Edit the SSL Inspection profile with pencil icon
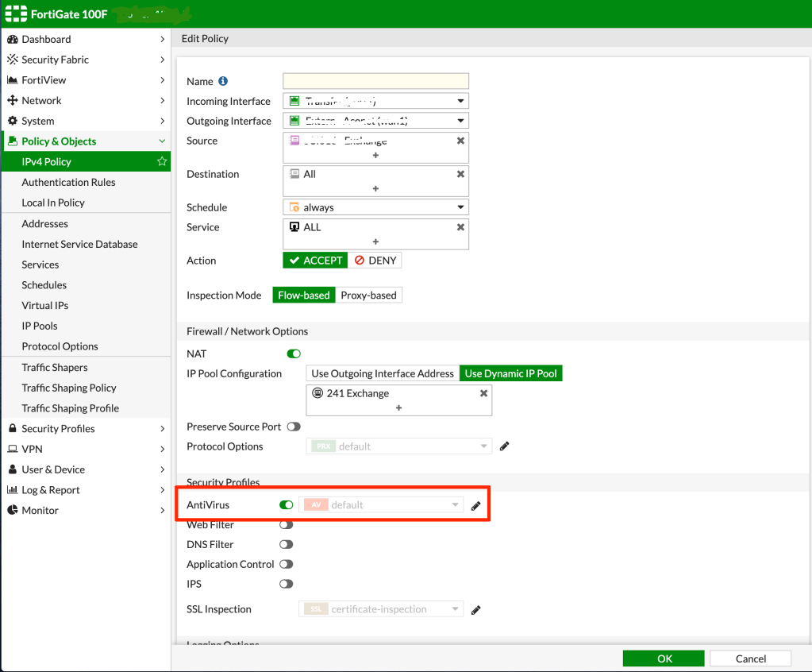 476,610
